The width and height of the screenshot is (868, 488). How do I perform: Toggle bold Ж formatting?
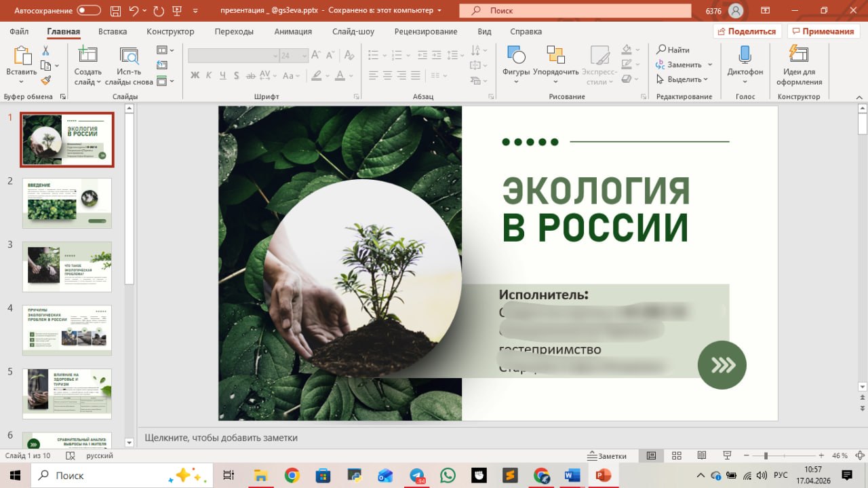195,75
